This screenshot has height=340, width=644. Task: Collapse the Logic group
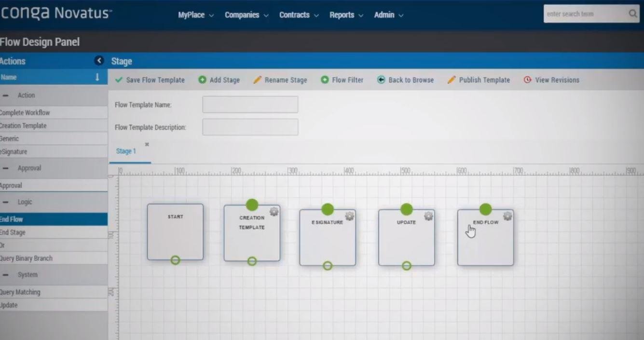click(5, 202)
